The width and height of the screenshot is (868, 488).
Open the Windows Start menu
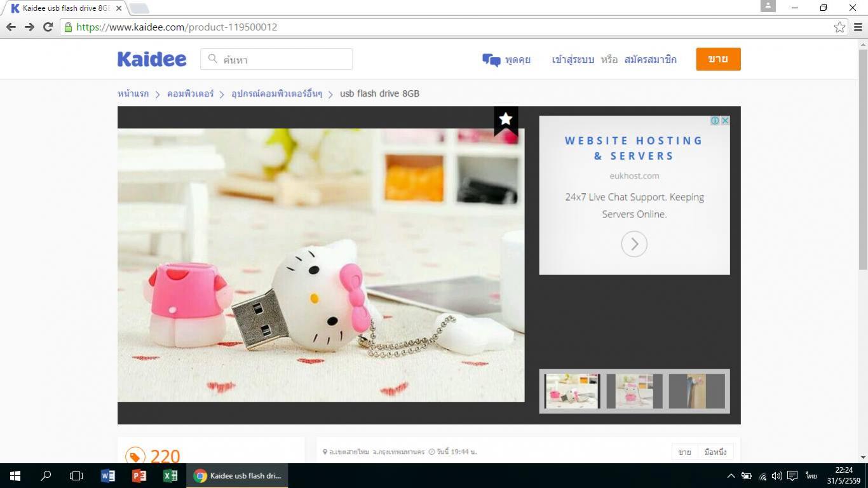(15, 475)
